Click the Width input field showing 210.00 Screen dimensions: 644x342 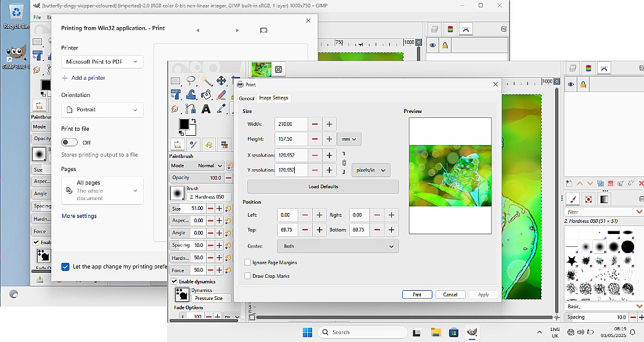point(291,124)
